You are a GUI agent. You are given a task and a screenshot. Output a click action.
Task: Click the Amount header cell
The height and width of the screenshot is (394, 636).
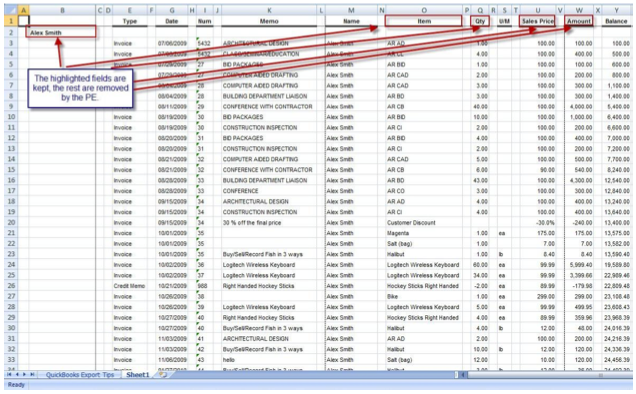coord(579,21)
